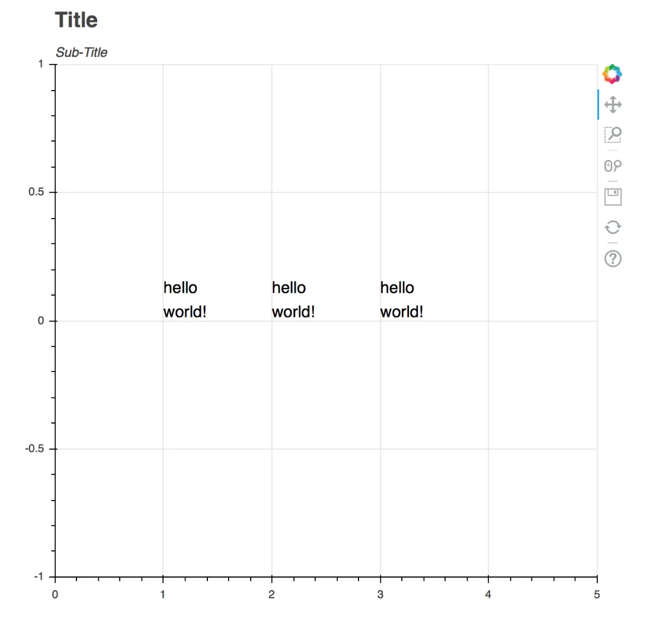Enable the Wheel Zoom tool

point(612,165)
